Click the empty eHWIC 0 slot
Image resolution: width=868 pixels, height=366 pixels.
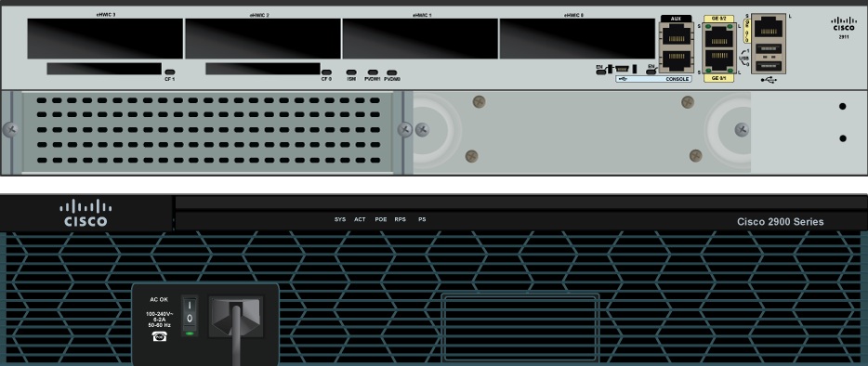pyautogui.click(x=577, y=38)
